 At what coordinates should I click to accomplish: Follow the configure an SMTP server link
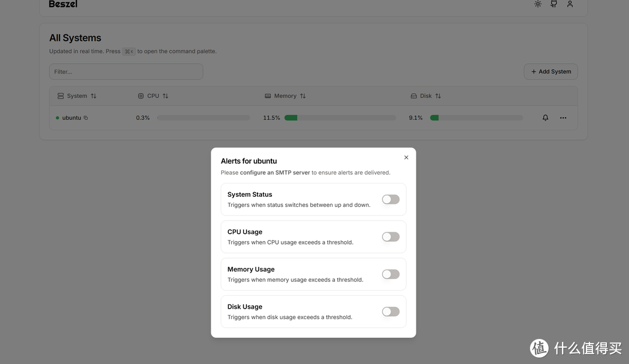(275, 173)
